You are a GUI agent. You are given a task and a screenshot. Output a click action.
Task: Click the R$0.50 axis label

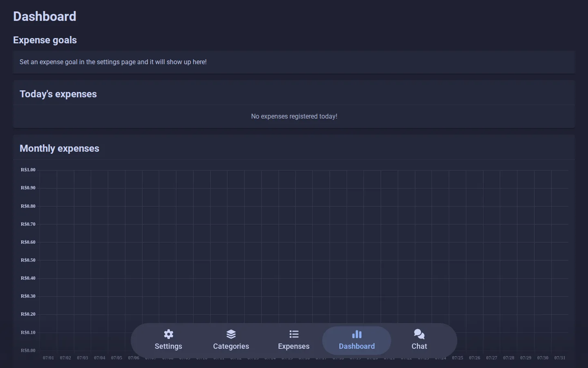click(28, 260)
